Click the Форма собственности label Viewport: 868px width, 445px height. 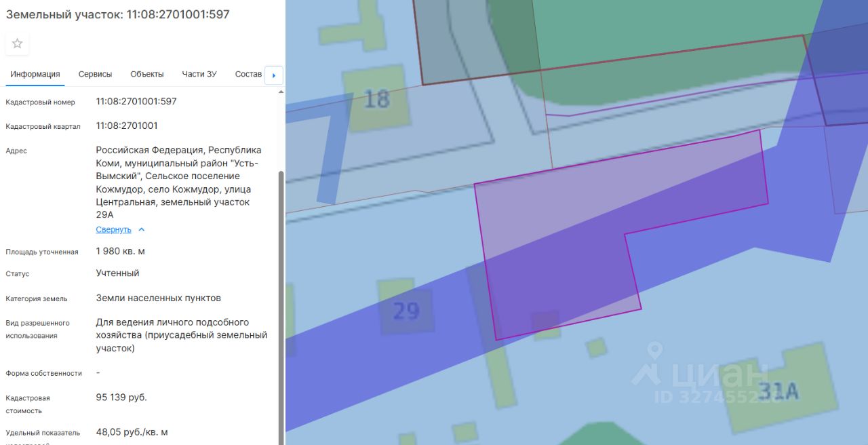point(43,374)
